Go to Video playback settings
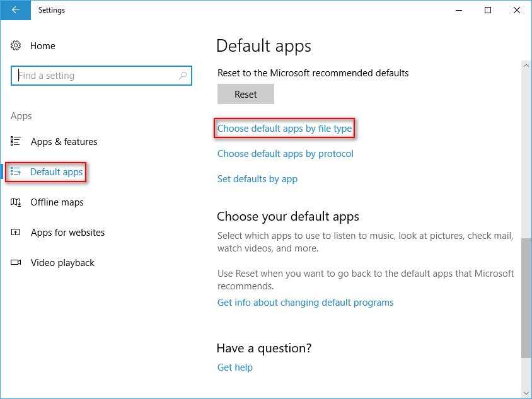 tap(62, 263)
